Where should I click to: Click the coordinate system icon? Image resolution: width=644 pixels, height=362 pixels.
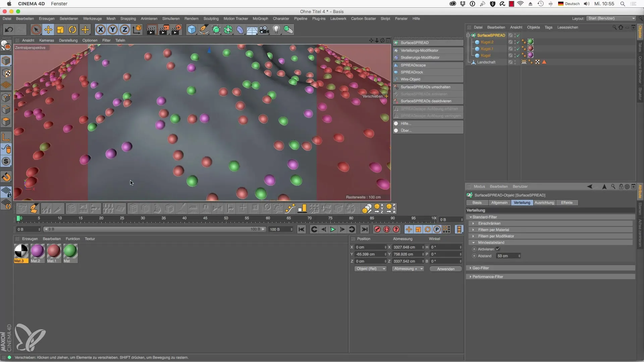click(137, 29)
